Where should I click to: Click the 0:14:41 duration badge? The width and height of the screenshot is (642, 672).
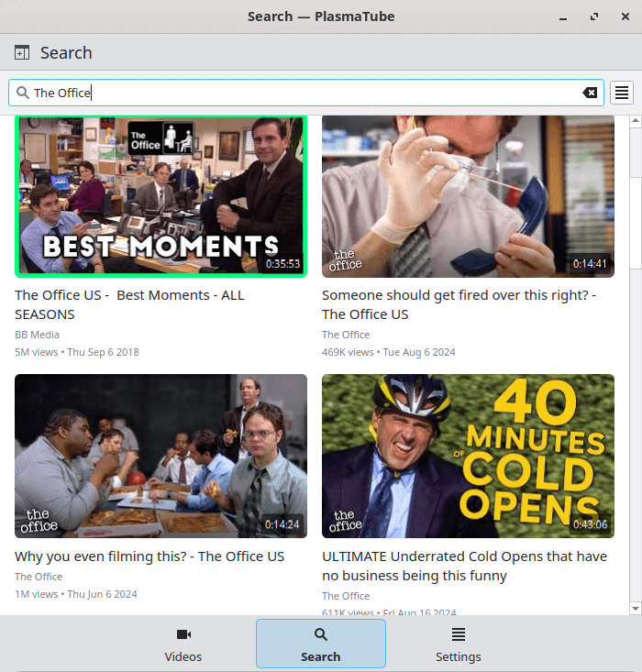click(590, 263)
